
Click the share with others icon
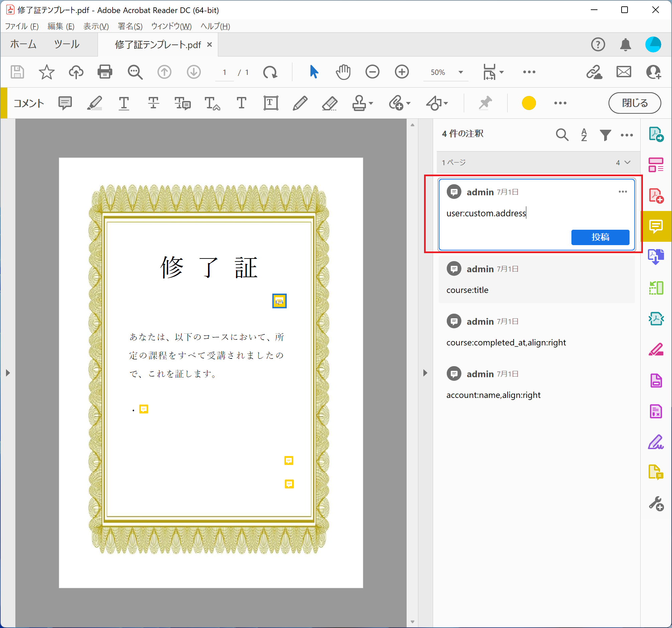coord(653,72)
